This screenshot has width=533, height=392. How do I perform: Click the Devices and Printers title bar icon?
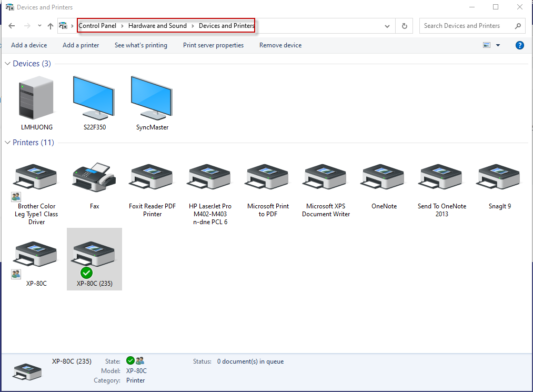(9, 7)
